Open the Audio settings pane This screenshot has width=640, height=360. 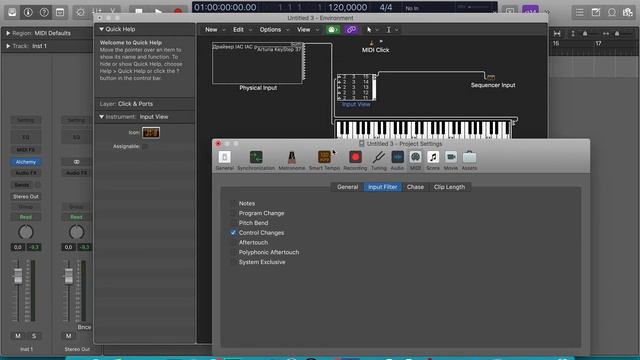[x=397, y=160]
